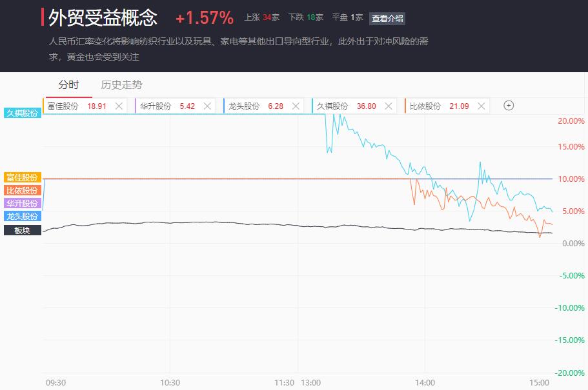Remove 久祺股份 with its X icon
The image size is (588, 390).
coord(389,106)
